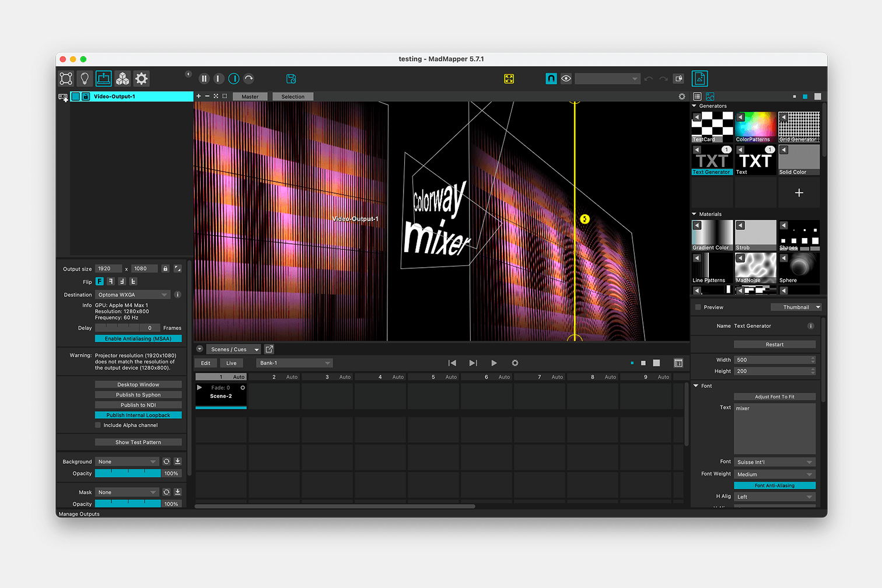Tick the Preview checkbox
This screenshot has height=588, width=882.
tap(698, 307)
